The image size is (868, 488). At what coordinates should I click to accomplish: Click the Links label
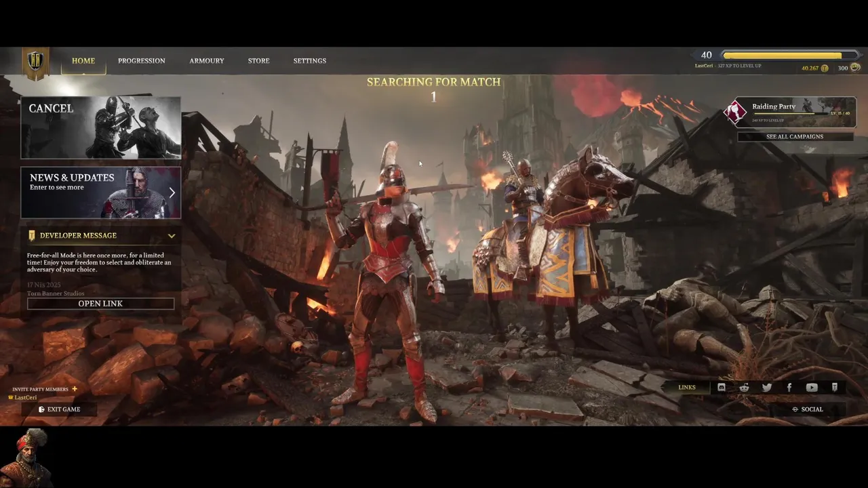687,388
